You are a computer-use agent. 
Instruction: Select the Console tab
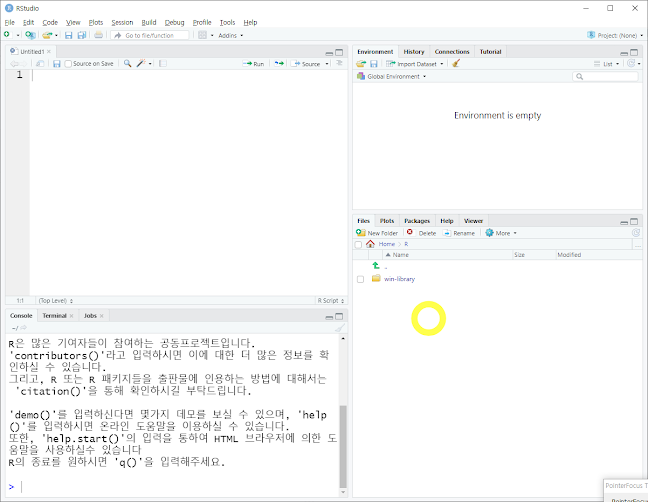(21, 316)
